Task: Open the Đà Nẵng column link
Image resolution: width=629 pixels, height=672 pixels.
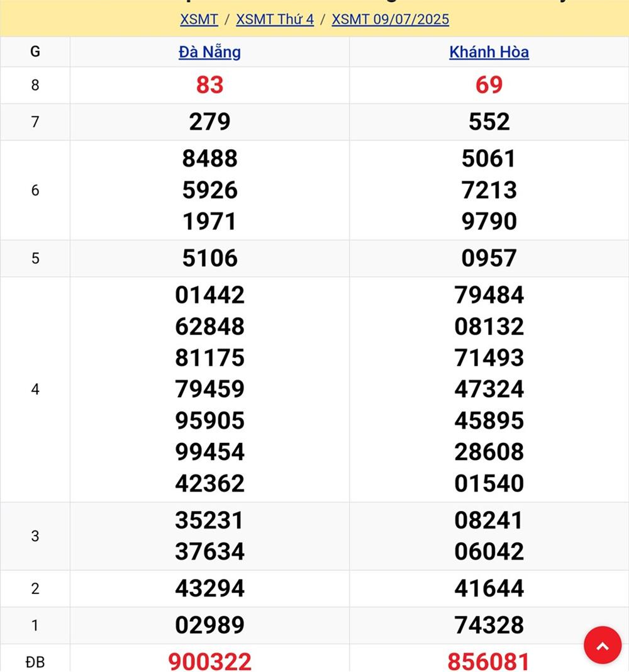Action: (209, 52)
